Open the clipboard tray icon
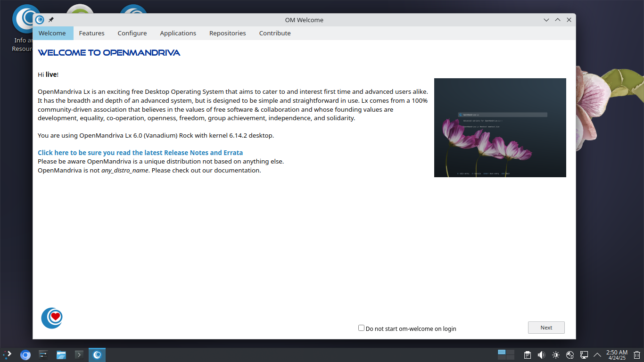 528,355
